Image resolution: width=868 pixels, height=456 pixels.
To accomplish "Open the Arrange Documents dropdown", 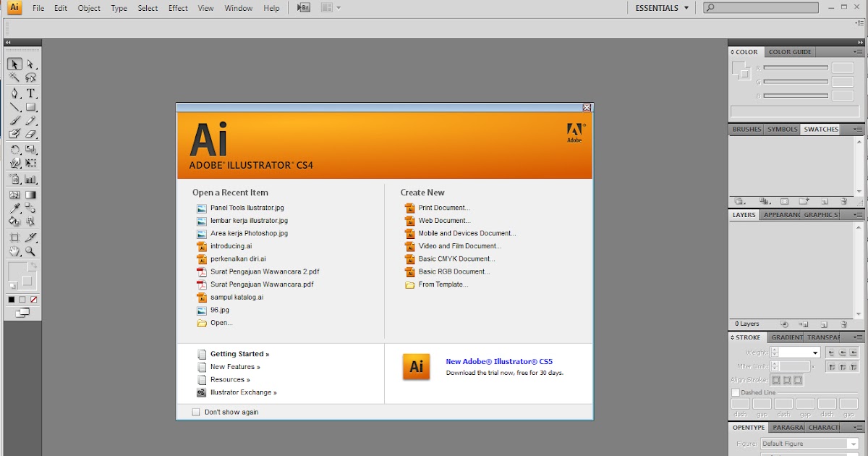I will point(331,8).
